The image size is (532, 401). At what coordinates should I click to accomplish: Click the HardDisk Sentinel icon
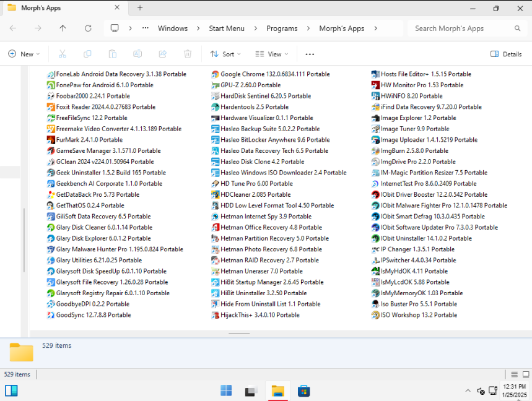[x=215, y=96]
